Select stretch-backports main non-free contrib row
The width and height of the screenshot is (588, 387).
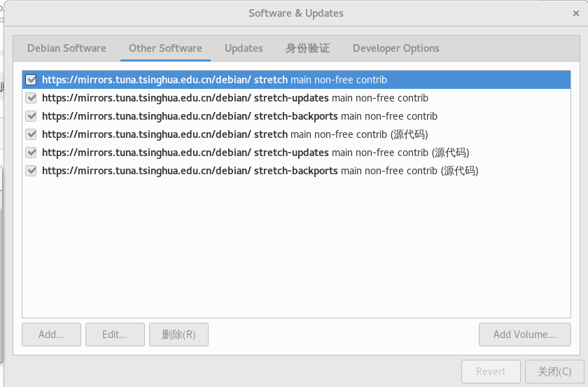pyautogui.click(x=296, y=116)
